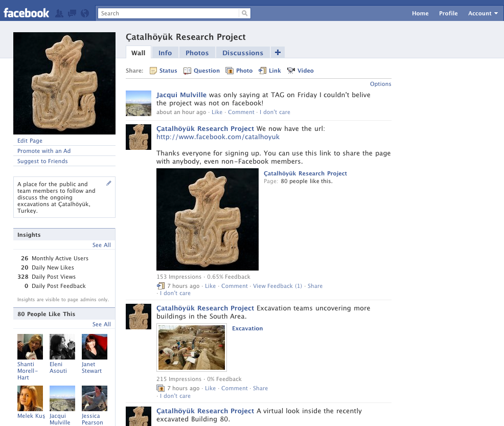Screen dimensions: 504x426
Task: Click the Question share icon
Action: click(187, 71)
